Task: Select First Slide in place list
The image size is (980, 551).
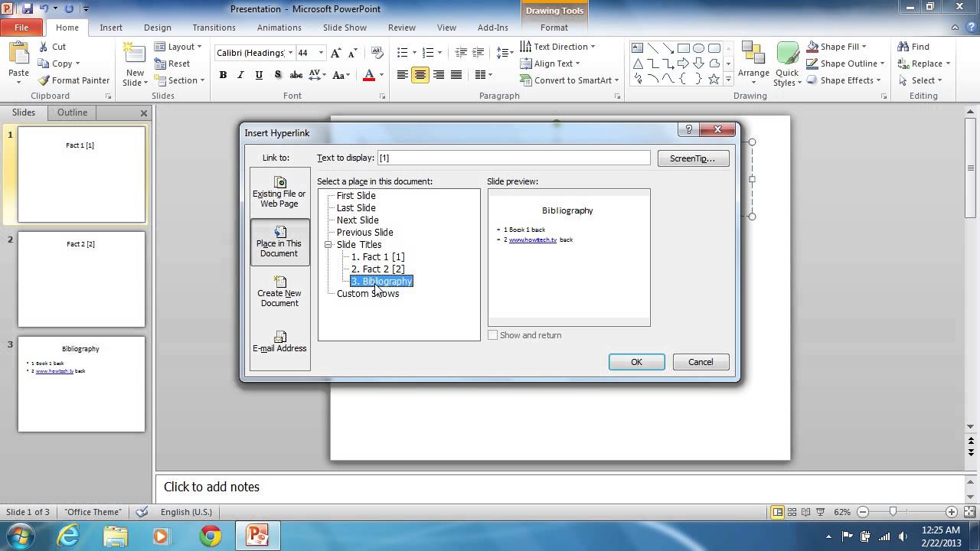Action: 356,196
